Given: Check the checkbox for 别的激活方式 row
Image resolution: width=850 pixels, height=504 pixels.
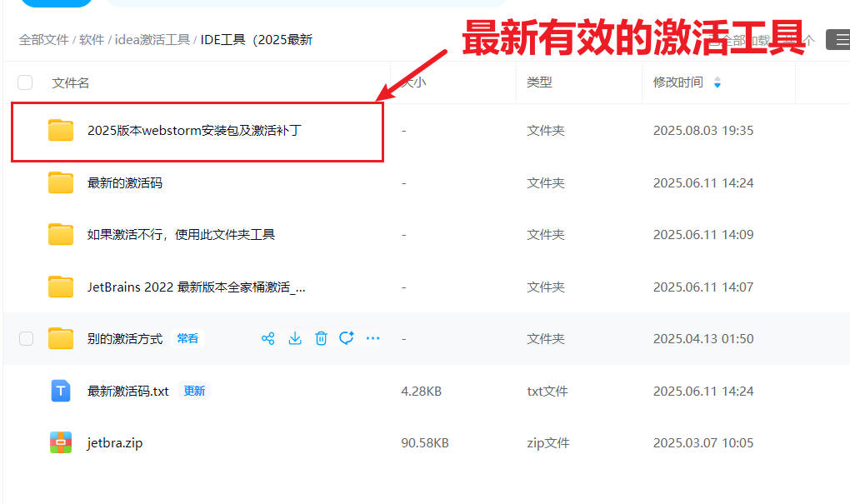Looking at the screenshot, I should (26, 339).
